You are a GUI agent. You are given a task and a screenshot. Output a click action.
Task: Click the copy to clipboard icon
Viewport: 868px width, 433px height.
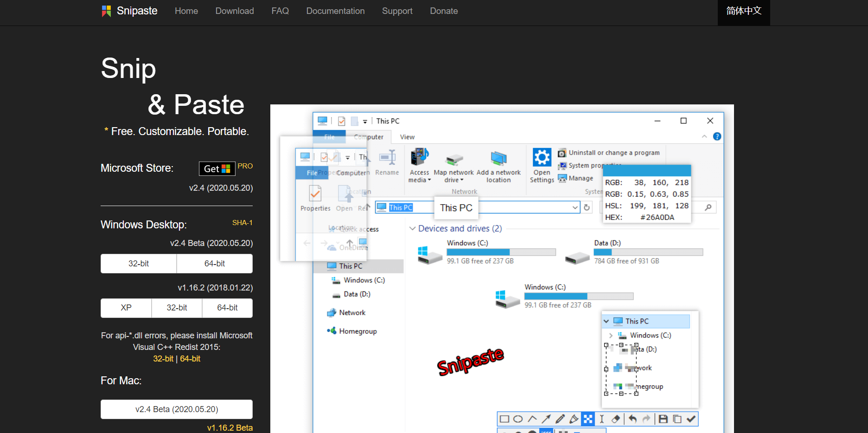677,419
